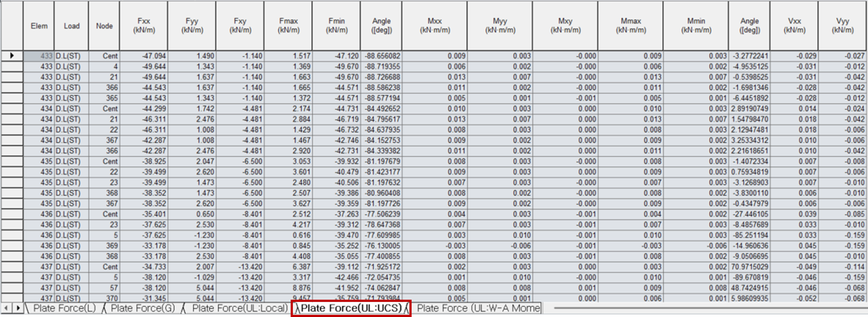Image resolution: width=868 pixels, height=317 pixels.
Task: Select the Node column header
Action: 104,26
